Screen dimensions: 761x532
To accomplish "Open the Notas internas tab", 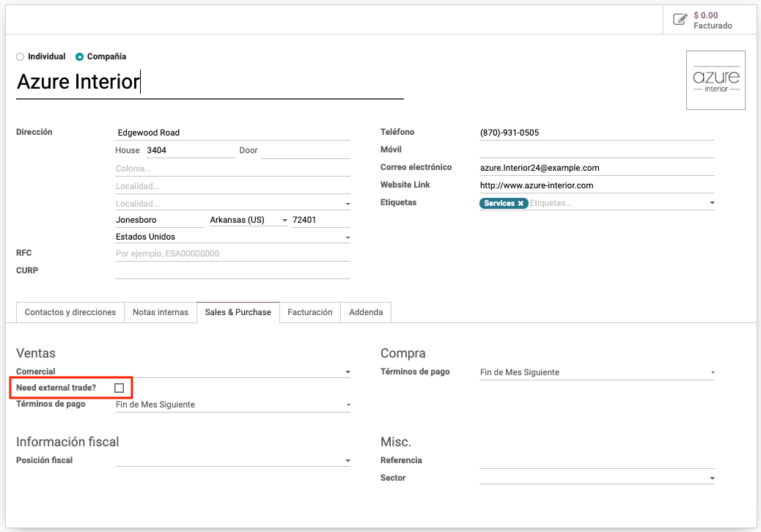I will (160, 312).
